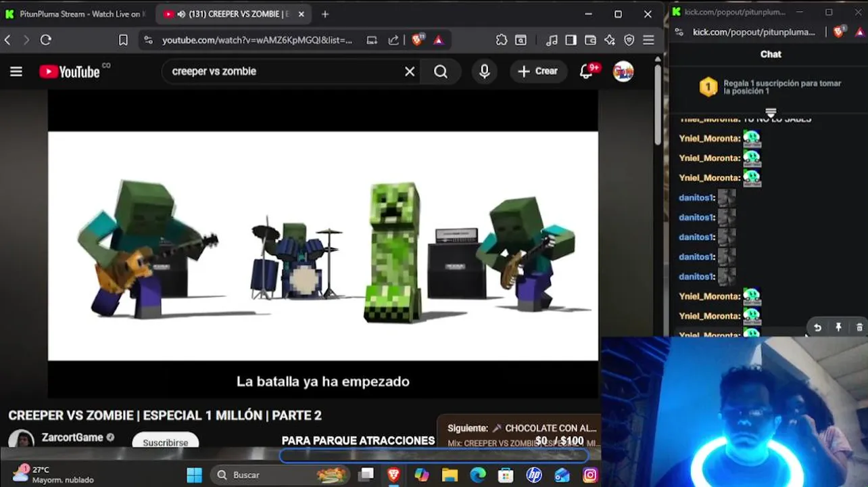Pin the highlighted chat message

click(x=838, y=327)
